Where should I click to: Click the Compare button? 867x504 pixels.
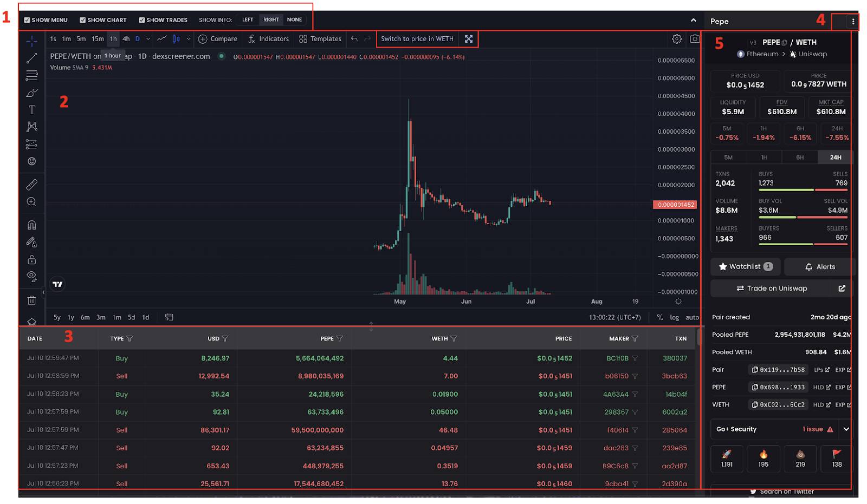click(x=218, y=39)
